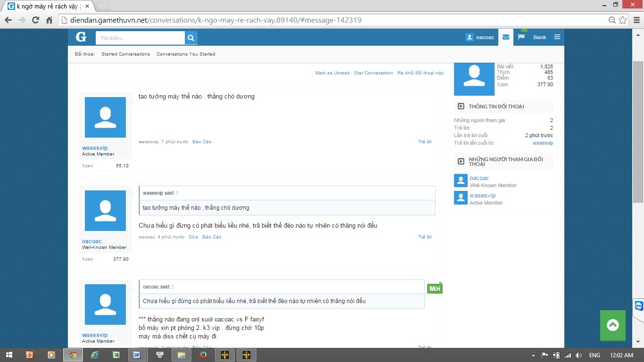The width and height of the screenshot is (644, 362).
Task: Show hidden tray icons arrow
Action: 533,355
